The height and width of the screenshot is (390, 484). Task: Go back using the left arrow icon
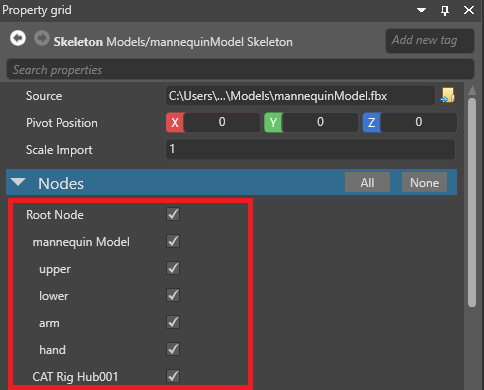(x=18, y=38)
